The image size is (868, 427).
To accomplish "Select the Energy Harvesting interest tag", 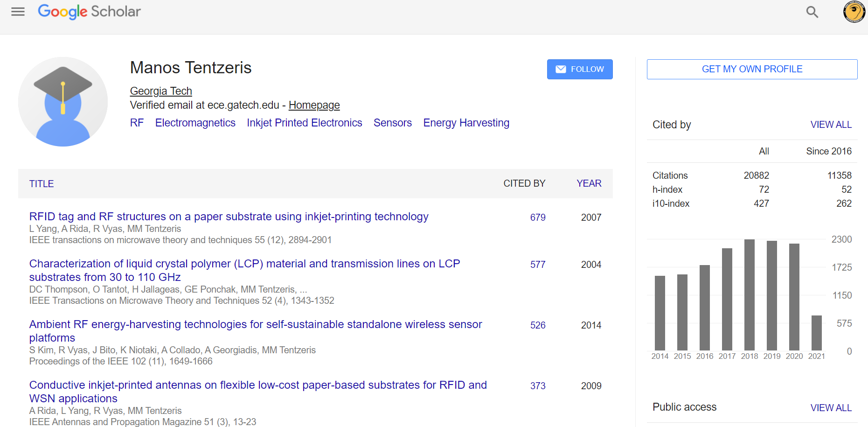I will pyautogui.click(x=466, y=123).
